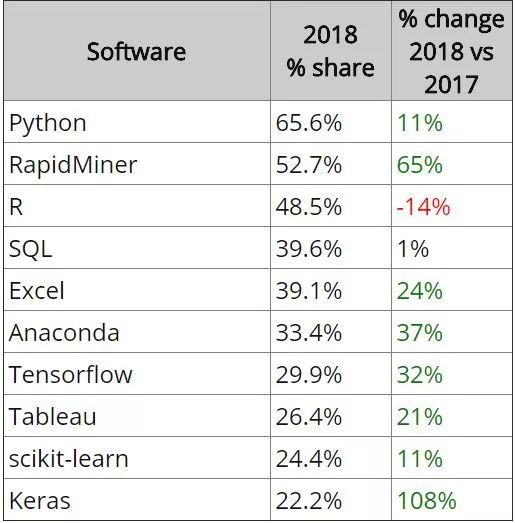Select the RapidMiner name cell

point(137,164)
